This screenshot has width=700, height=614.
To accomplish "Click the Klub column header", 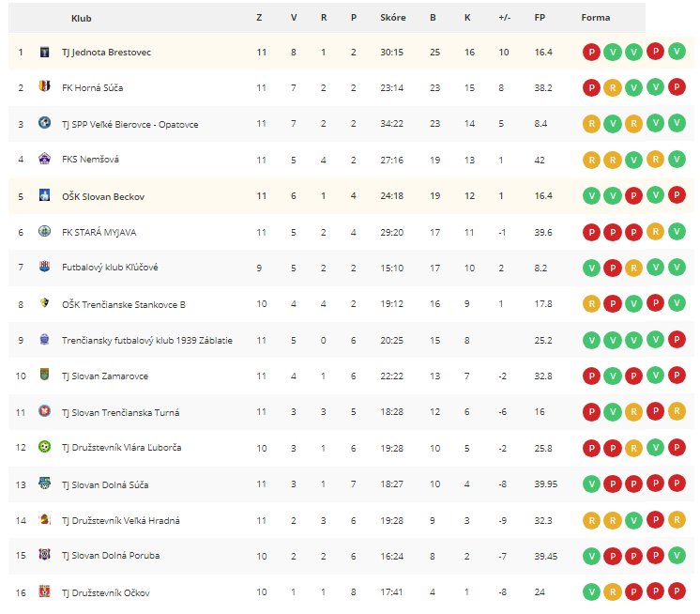I will tap(82, 19).
